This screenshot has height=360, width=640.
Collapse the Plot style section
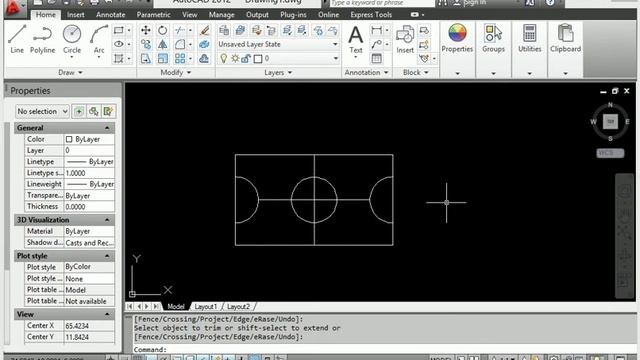click(x=107, y=256)
